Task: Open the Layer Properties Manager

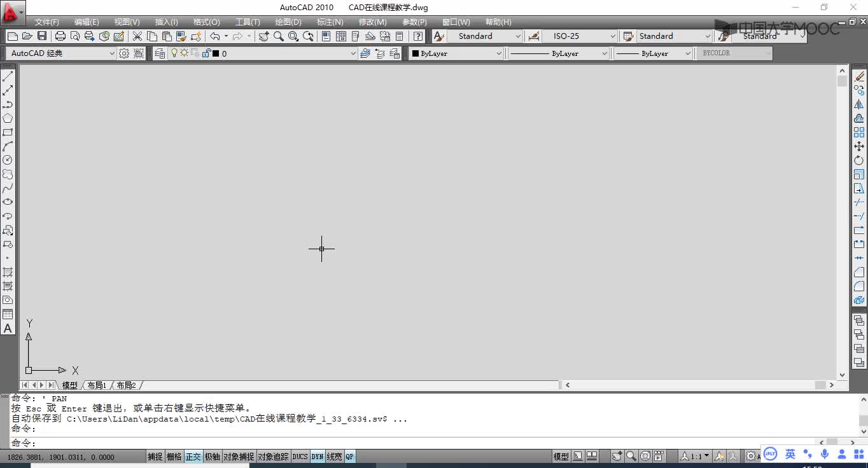Action: point(160,53)
